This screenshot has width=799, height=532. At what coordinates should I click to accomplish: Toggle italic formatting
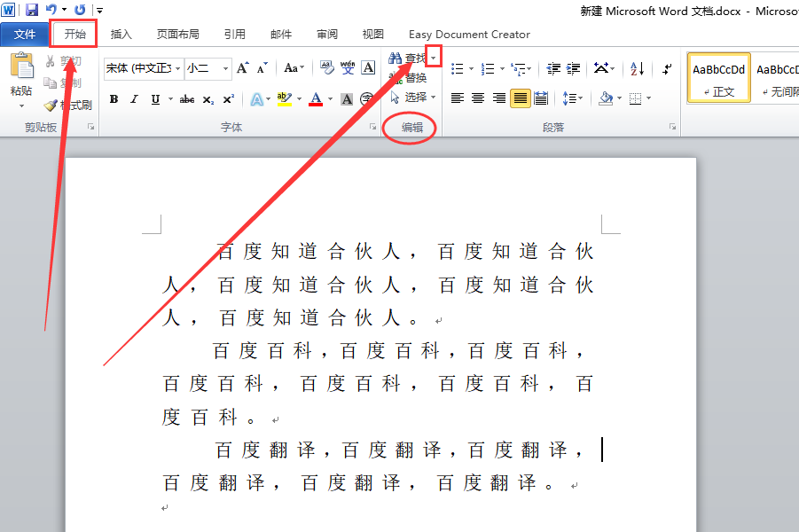[134, 99]
